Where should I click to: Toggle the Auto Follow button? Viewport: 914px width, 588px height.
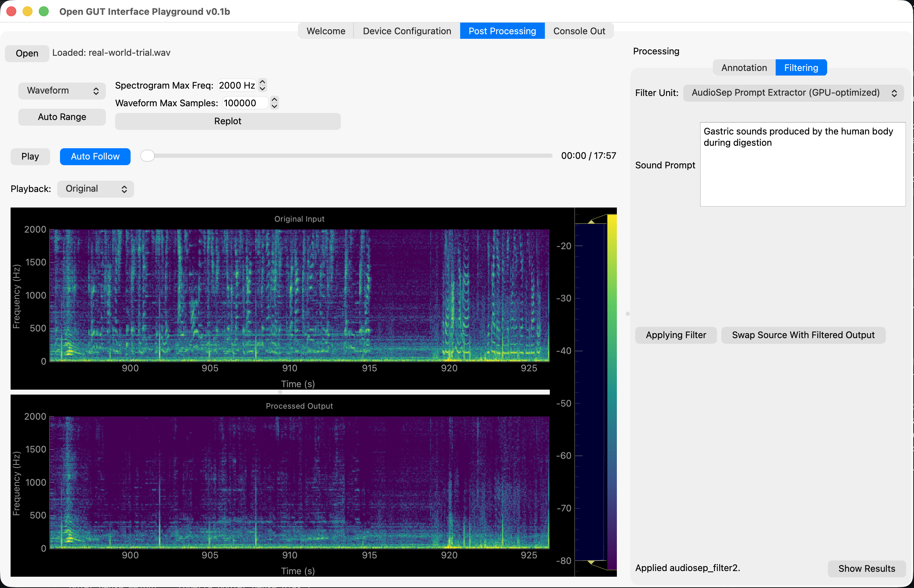95,156
